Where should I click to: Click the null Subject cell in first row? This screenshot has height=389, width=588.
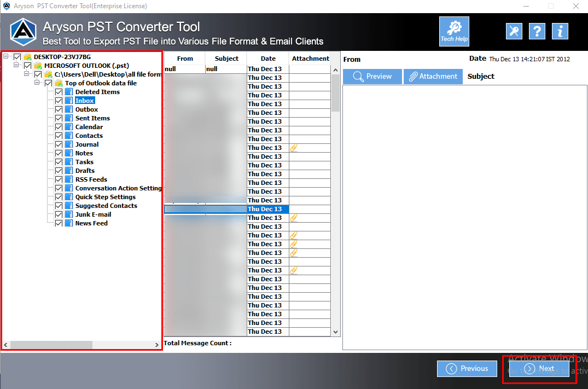pyautogui.click(x=226, y=69)
